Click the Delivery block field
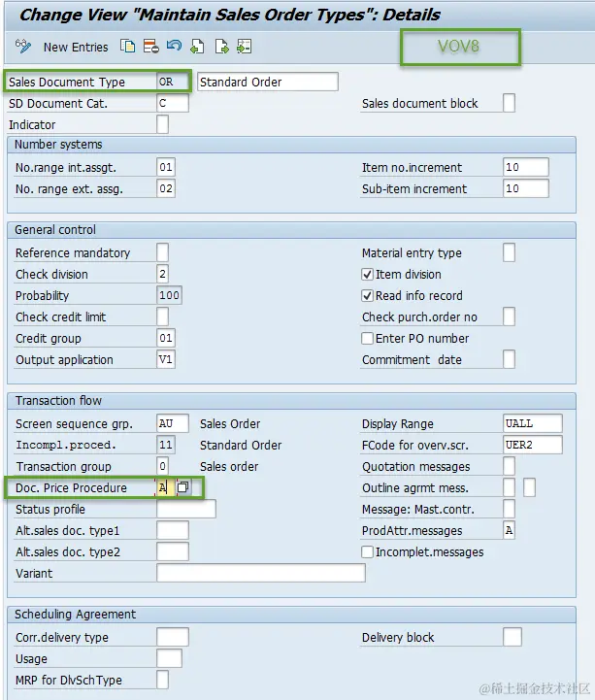This screenshot has height=700, width=595. coord(512,638)
